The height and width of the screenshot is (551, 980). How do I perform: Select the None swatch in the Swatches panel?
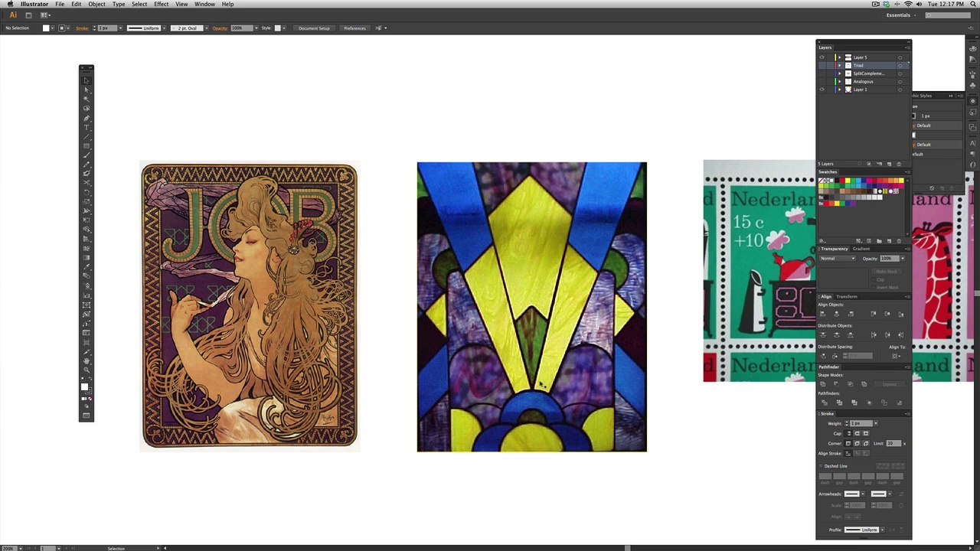tap(822, 181)
